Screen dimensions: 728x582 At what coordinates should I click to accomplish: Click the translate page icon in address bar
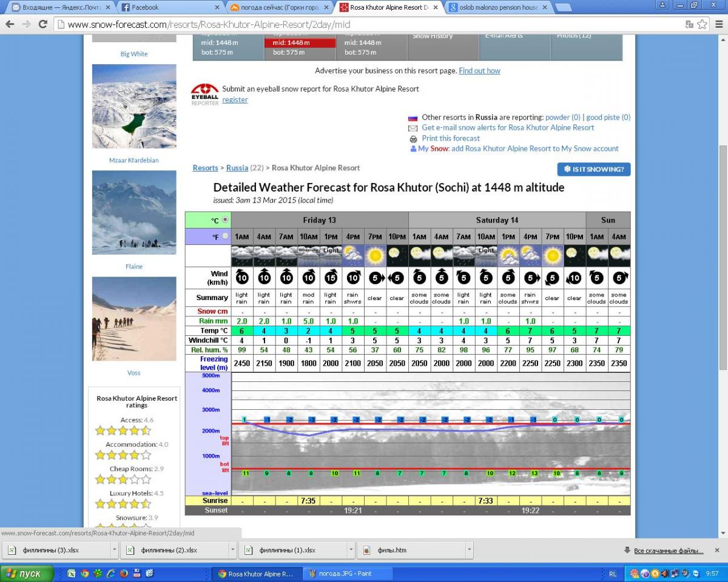coord(689,24)
